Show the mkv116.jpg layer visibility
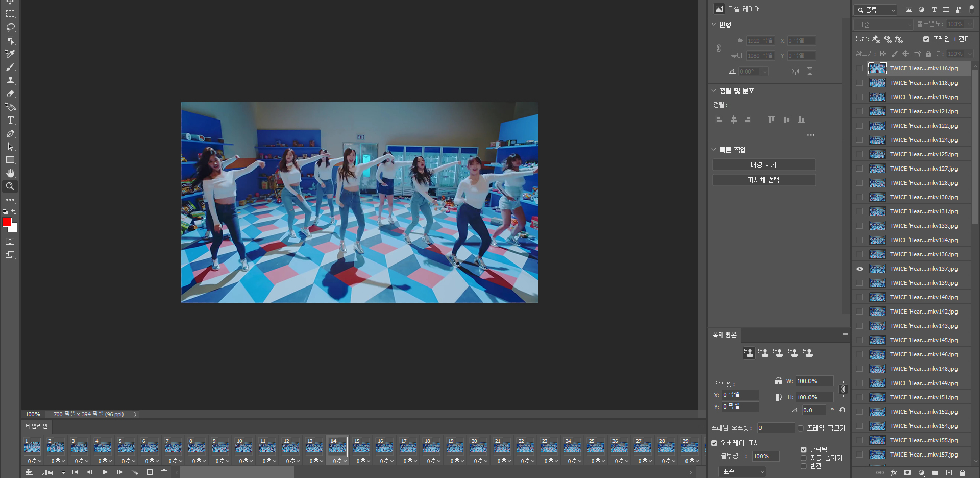 coord(860,68)
